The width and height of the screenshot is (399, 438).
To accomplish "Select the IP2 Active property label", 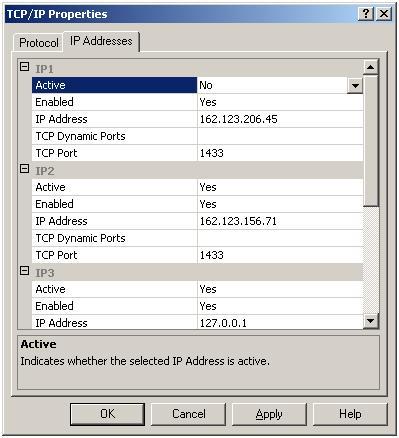I will [x=50, y=187].
